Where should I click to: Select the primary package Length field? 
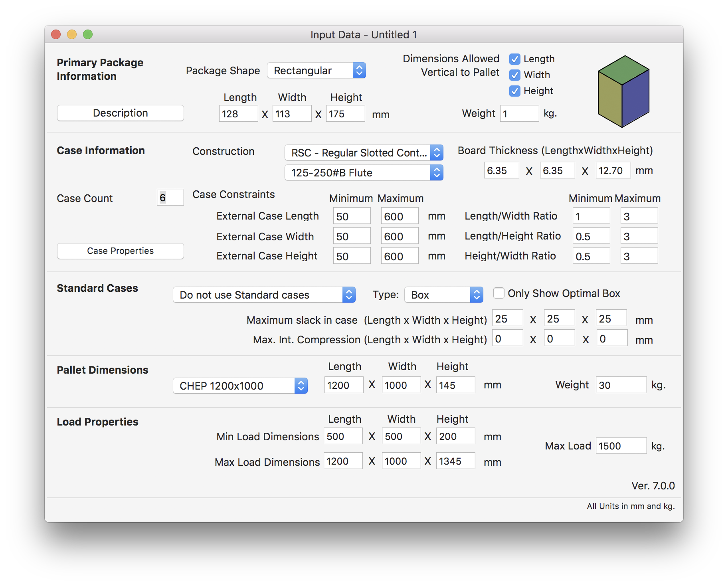point(238,114)
